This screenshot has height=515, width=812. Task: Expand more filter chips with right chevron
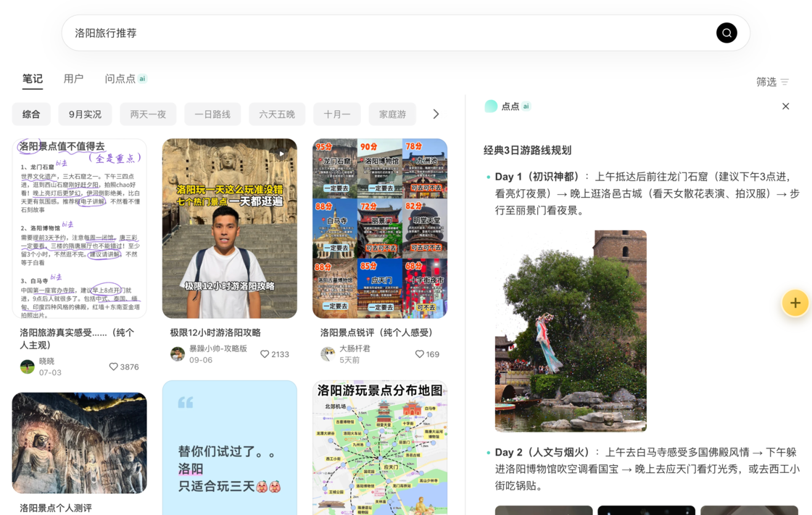point(436,114)
